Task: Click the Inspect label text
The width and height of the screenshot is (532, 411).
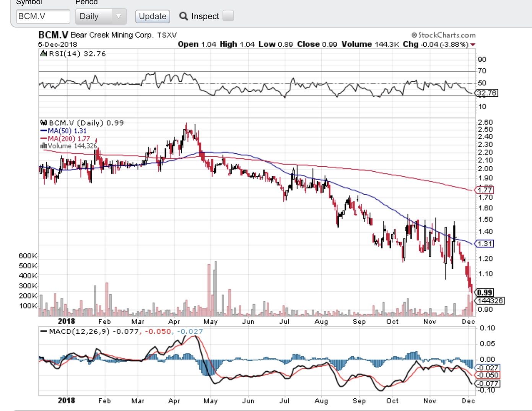Action: pos(205,16)
